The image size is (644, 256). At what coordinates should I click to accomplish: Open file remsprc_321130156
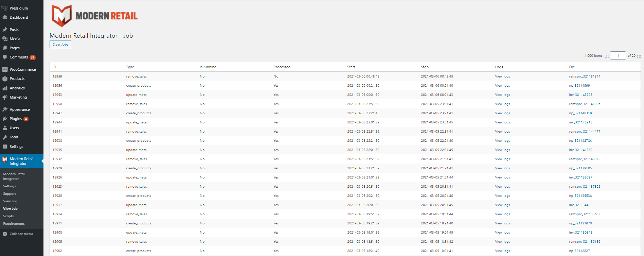pos(585,242)
